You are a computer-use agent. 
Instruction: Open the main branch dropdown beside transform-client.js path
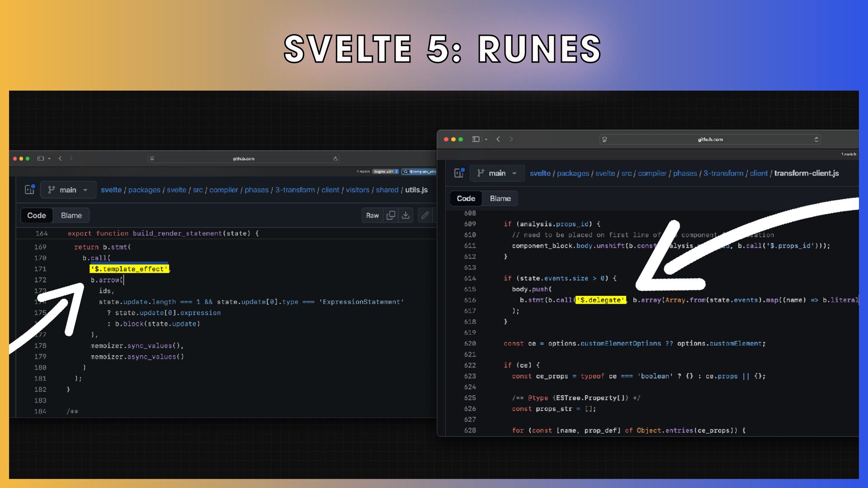coord(497,173)
